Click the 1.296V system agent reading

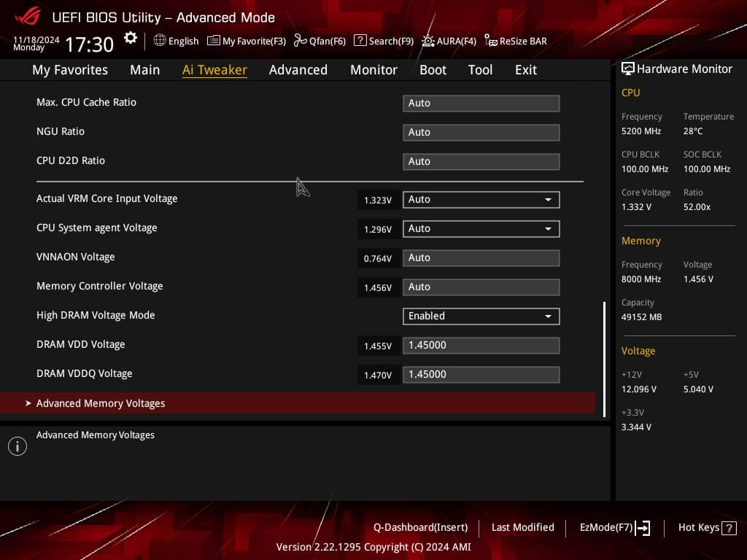click(378, 229)
